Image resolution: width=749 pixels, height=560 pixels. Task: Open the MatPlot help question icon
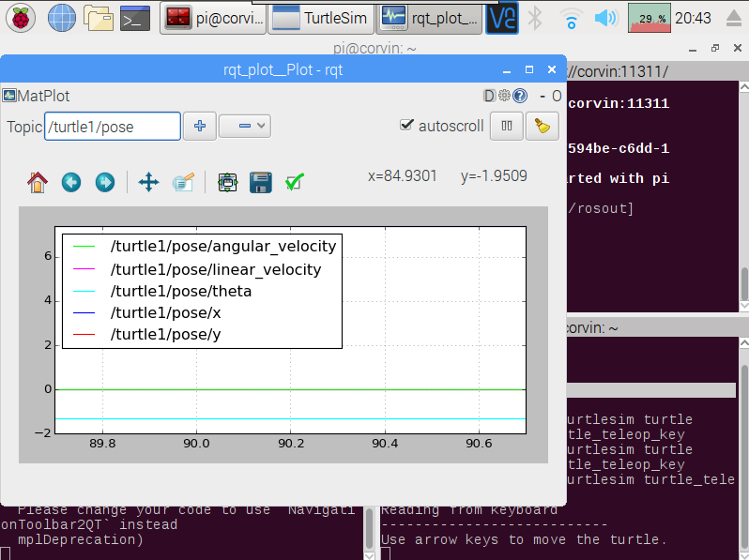520,96
